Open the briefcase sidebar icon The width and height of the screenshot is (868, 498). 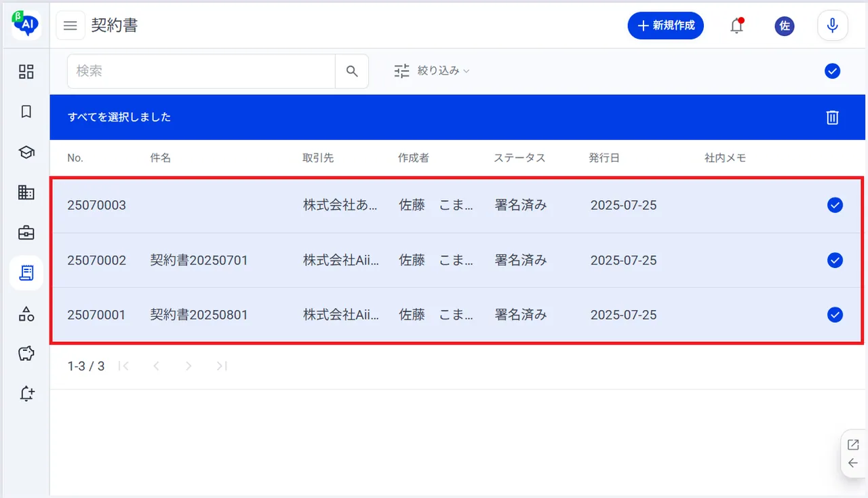coord(26,233)
